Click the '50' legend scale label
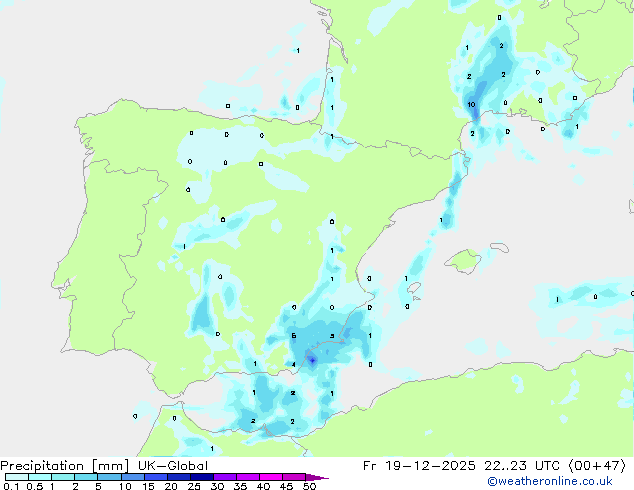Viewport: 634px width, 490px height. point(309,486)
